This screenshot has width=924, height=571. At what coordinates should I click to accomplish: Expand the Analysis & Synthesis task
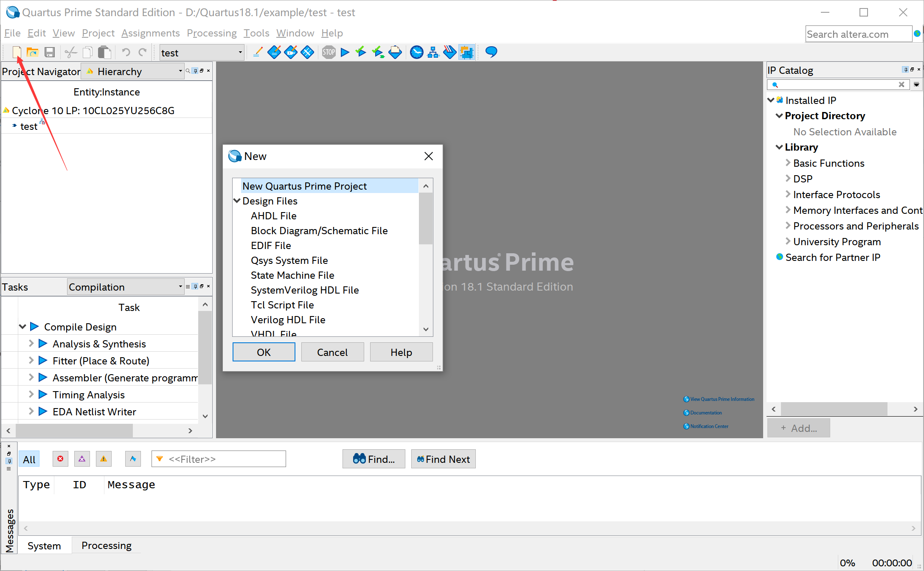click(x=31, y=344)
